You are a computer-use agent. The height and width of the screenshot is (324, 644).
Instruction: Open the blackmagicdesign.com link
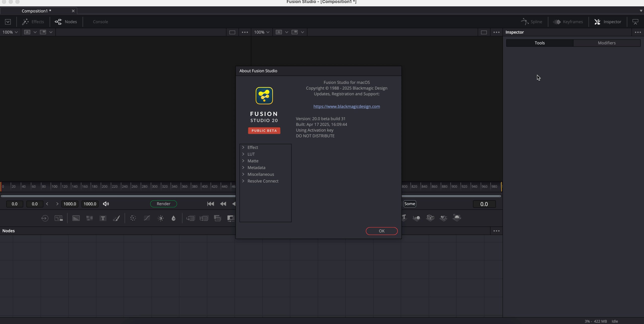pyautogui.click(x=347, y=106)
